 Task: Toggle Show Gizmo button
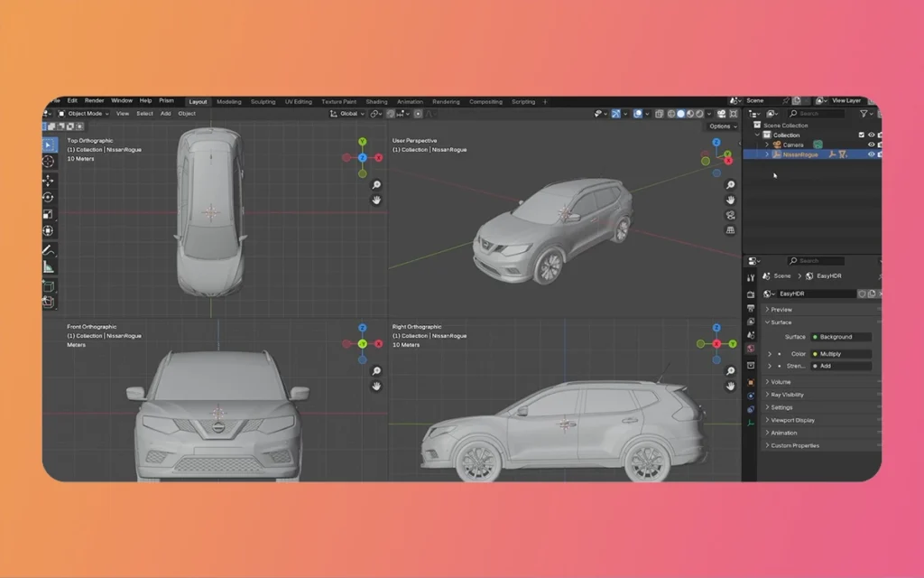click(x=615, y=114)
